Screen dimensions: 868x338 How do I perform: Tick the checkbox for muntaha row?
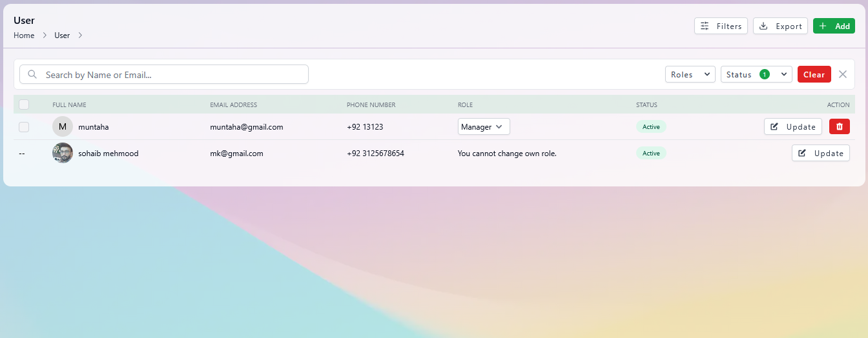click(24, 127)
